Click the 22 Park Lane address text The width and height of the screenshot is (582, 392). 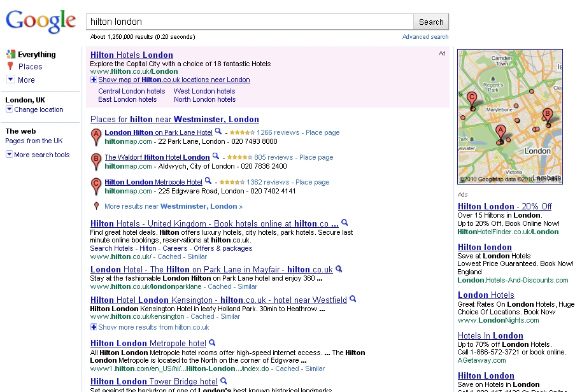click(x=192, y=142)
